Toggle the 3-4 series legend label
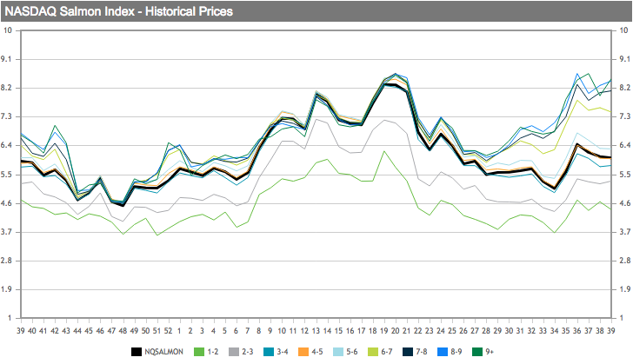The width and height of the screenshot is (633, 364). [283, 352]
